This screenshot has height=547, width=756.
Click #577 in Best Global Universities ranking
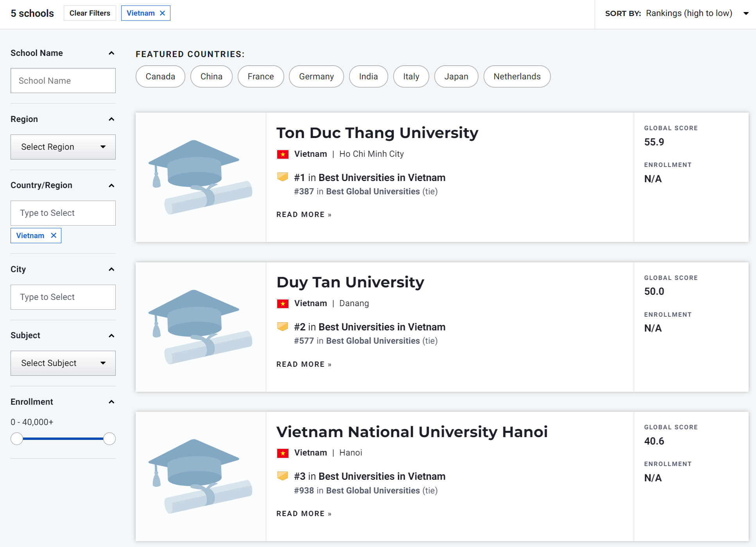click(366, 341)
